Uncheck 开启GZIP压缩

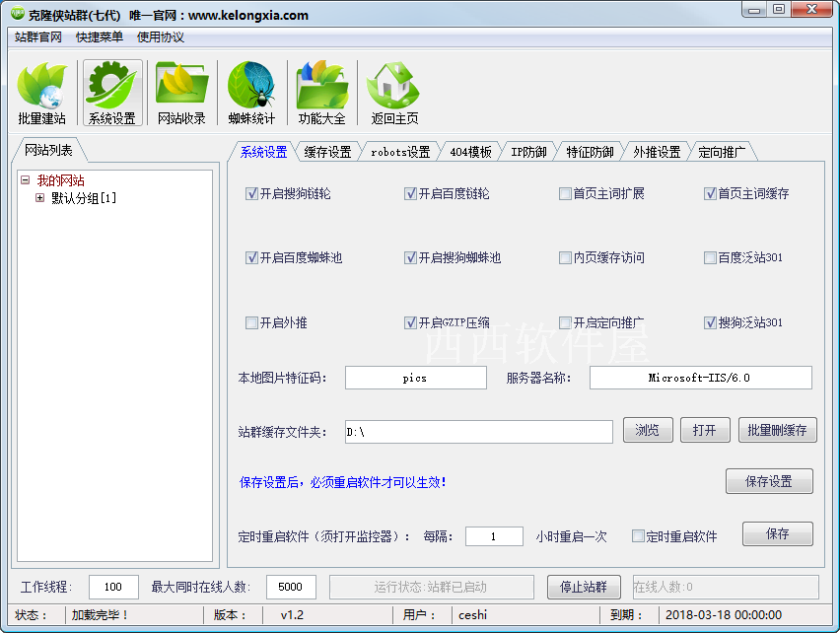tap(411, 322)
